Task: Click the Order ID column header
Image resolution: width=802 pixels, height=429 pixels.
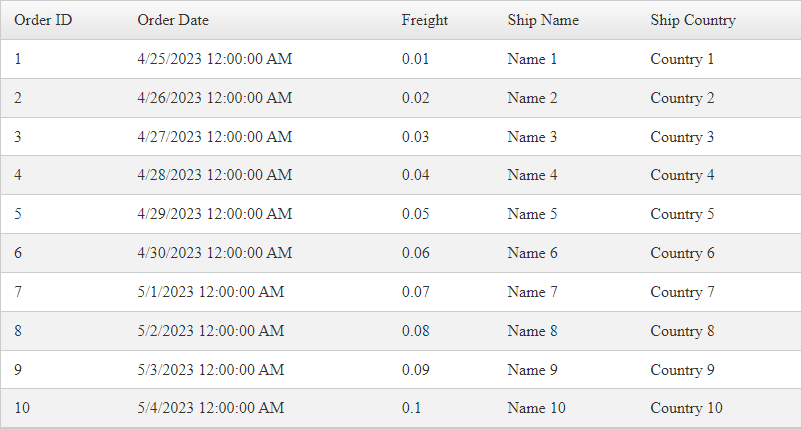Action: 42,20
